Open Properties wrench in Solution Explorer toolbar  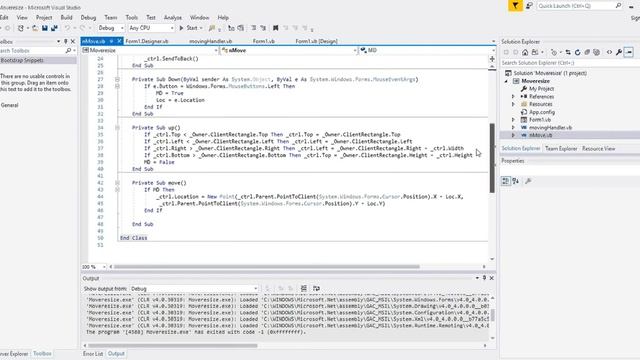click(619, 52)
